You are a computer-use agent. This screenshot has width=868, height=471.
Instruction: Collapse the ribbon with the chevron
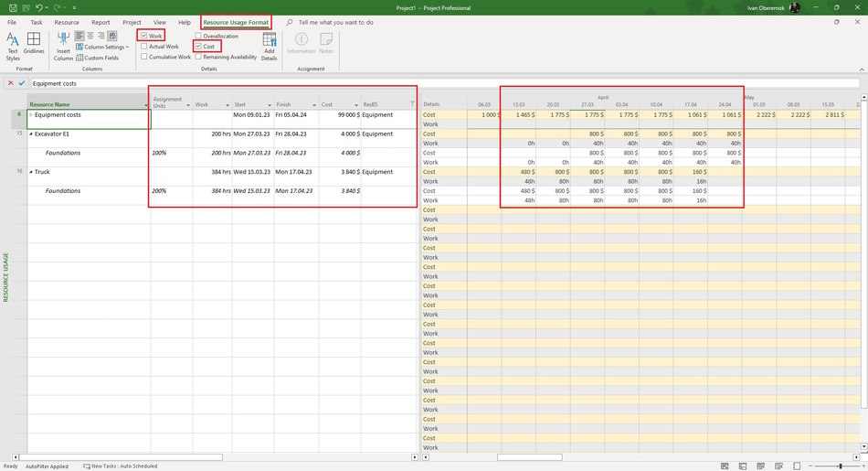[x=862, y=70]
